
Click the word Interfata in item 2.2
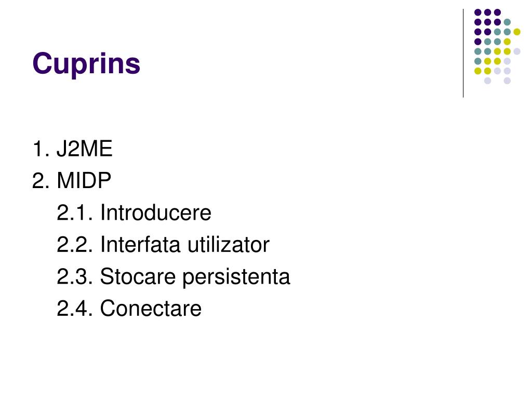pos(140,244)
